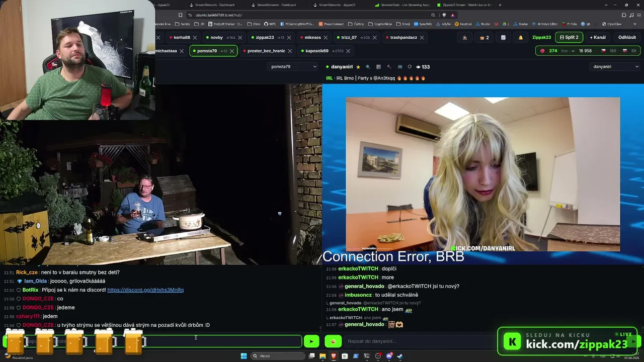This screenshot has width=644, height=362.
Task: Open the Pi-hole bookmark
Action: (x=570, y=24)
